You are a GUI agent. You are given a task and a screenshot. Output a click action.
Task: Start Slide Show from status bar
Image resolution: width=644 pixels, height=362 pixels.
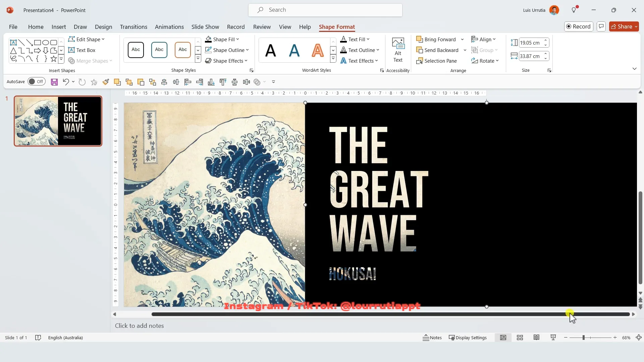(553, 338)
